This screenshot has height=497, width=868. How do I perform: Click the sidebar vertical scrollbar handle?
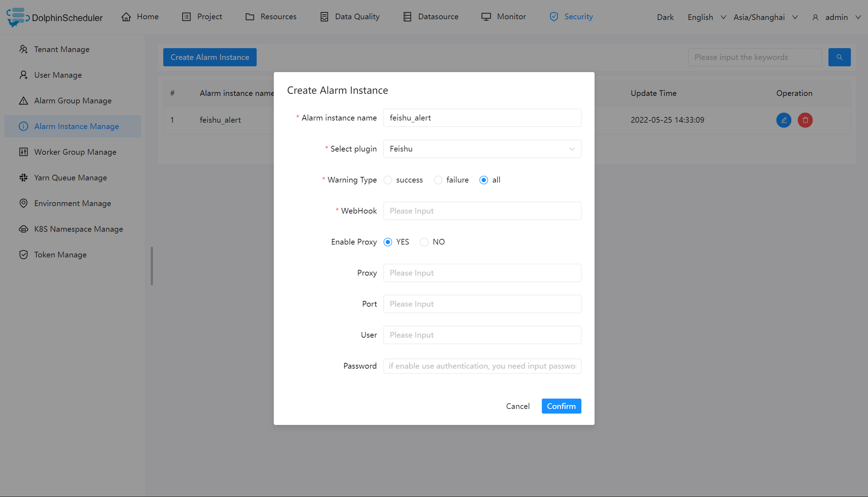click(152, 266)
